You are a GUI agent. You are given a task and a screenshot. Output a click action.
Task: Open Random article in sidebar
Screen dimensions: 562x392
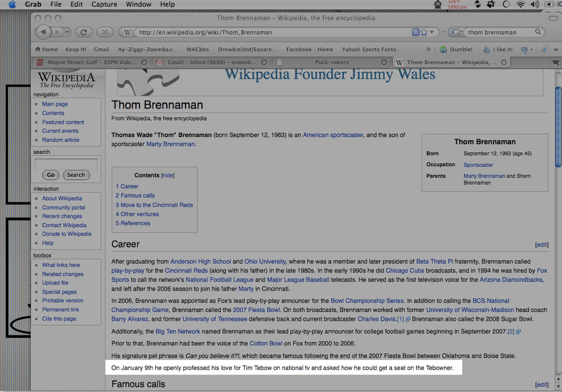pos(60,140)
